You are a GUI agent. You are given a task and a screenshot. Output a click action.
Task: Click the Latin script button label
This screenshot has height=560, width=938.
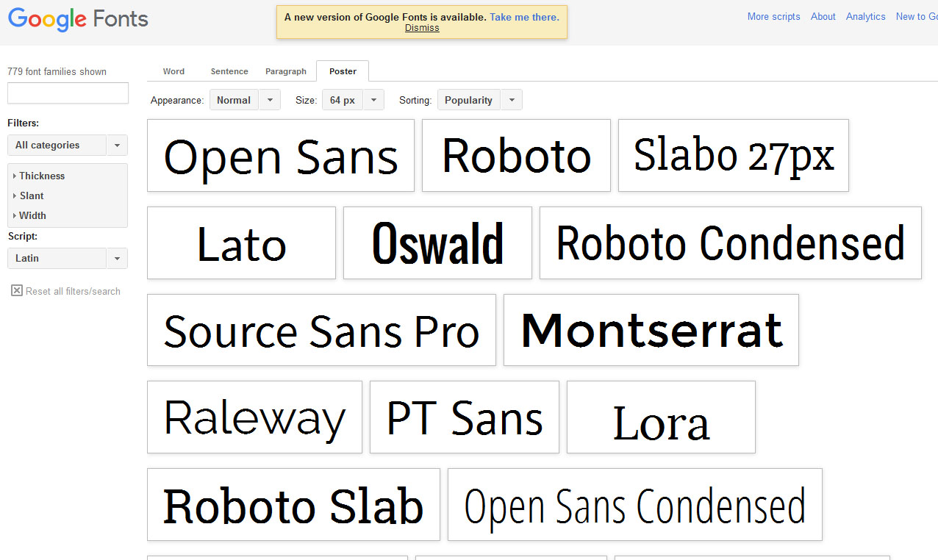(x=57, y=259)
